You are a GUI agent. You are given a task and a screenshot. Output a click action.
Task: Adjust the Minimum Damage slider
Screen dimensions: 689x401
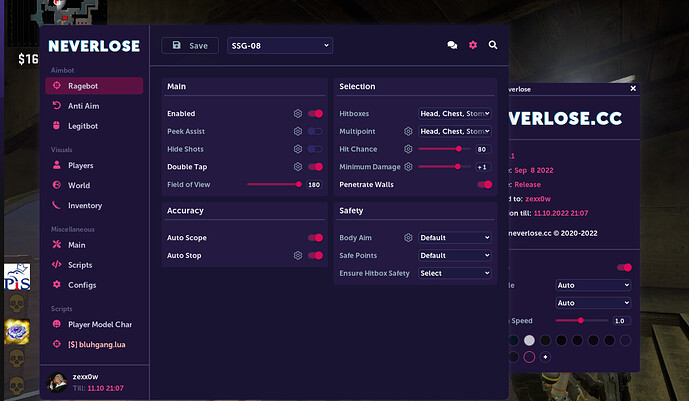pos(444,167)
